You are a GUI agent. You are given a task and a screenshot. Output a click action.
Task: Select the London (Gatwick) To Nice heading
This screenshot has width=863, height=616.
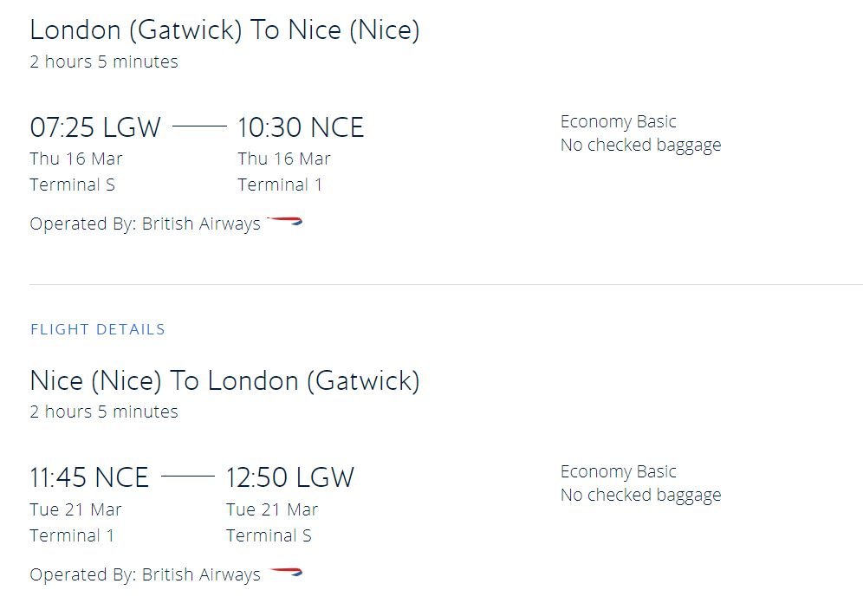(x=224, y=29)
